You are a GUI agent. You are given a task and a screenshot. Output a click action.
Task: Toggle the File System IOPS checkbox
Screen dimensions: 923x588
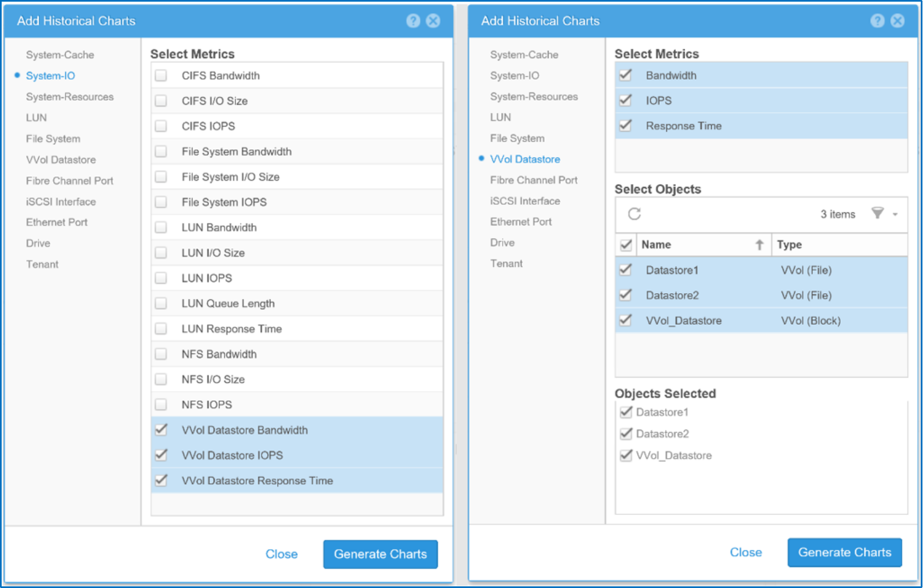pos(161,202)
